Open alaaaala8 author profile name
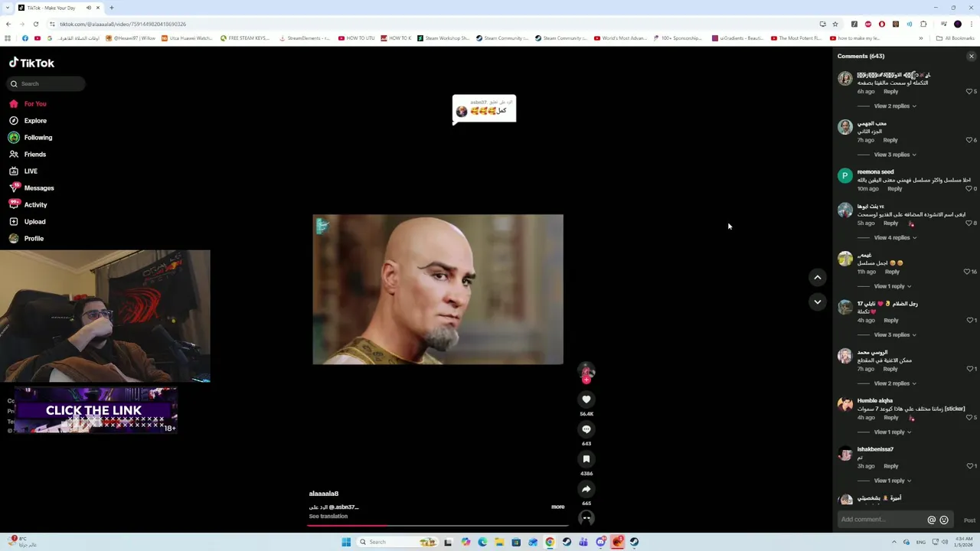The width and height of the screenshot is (980, 551). (x=323, y=494)
